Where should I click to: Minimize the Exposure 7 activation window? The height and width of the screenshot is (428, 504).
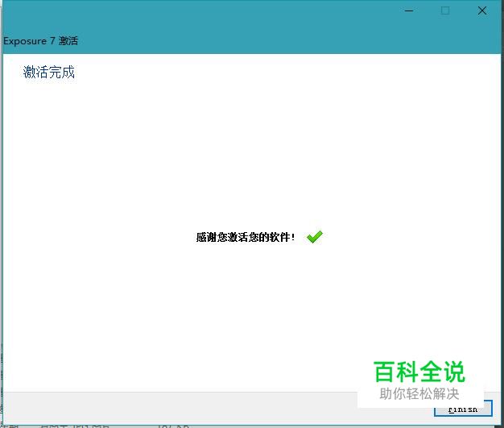pyautogui.click(x=409, y=10)
